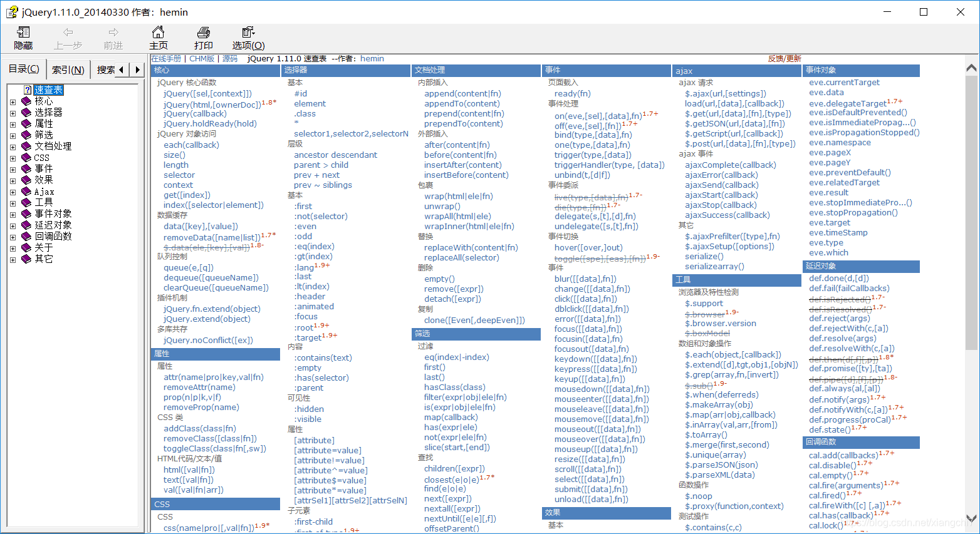Click the content pane vertical scrollbar

click(x=971, y=213)
